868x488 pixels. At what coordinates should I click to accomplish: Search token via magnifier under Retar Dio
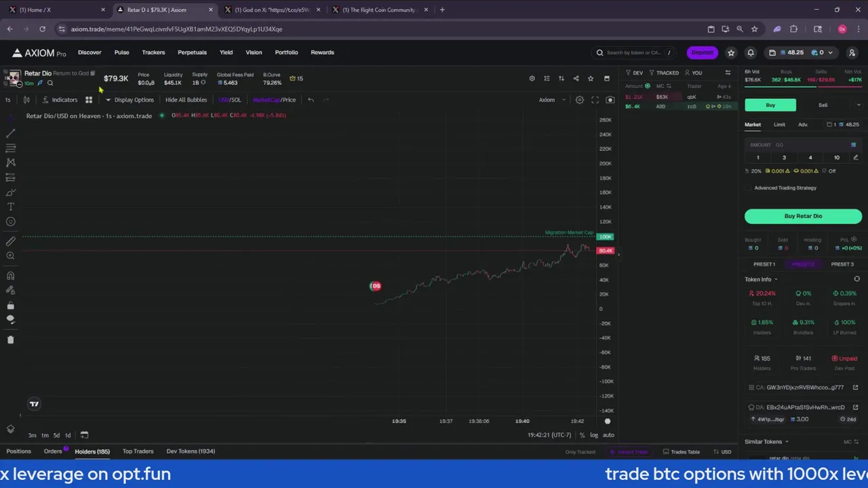pos(50,83)
